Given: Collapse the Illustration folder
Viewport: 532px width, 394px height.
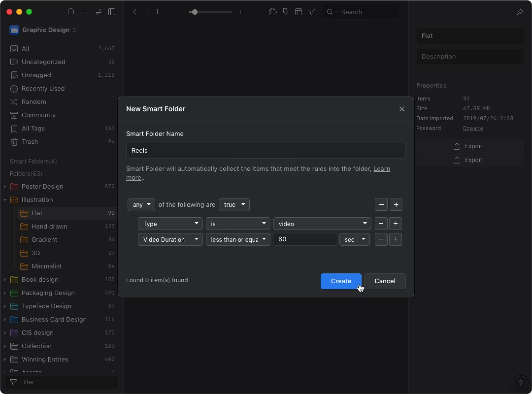Looking at the screenshot, I should pos(5,200).
